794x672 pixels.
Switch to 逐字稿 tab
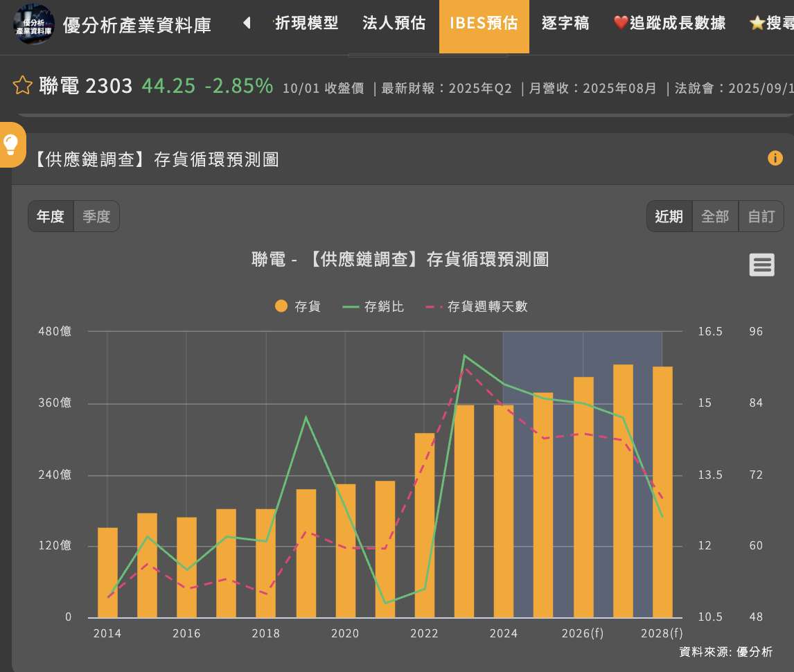(x=565, y=24)
